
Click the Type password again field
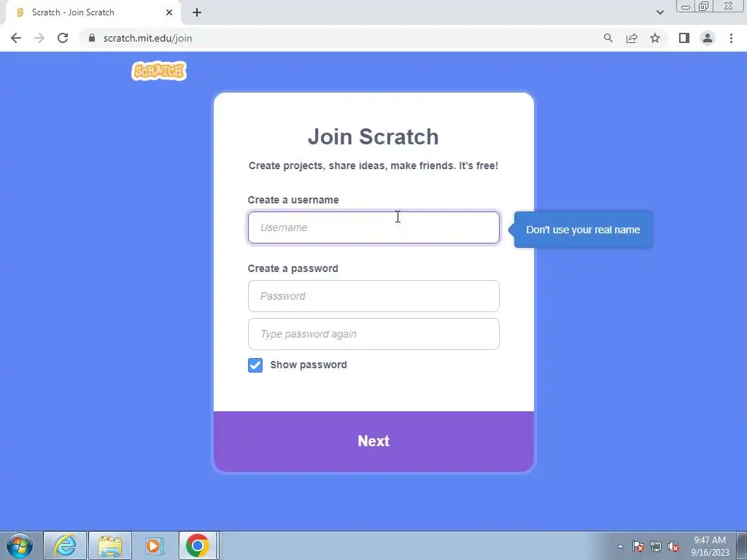373,334
